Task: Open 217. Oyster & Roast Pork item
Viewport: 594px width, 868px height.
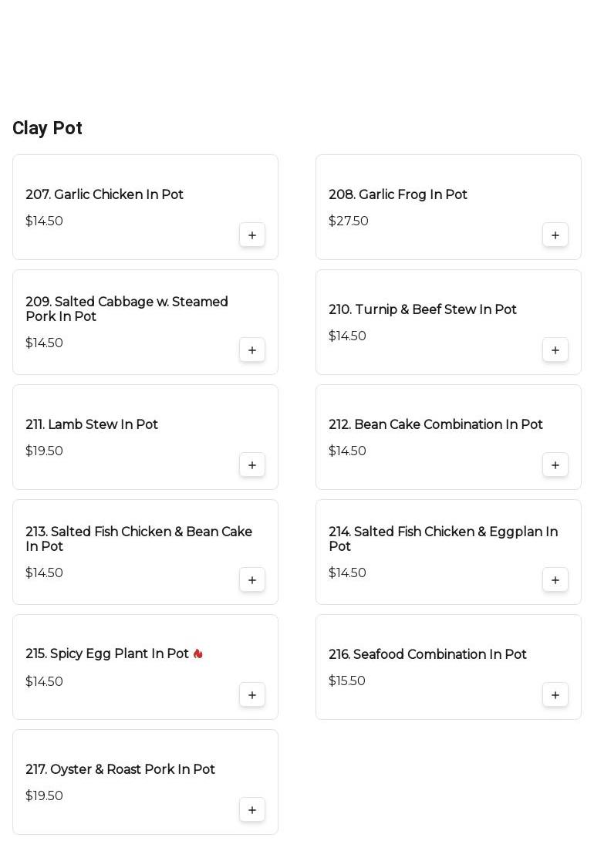Action: (120, 769)
